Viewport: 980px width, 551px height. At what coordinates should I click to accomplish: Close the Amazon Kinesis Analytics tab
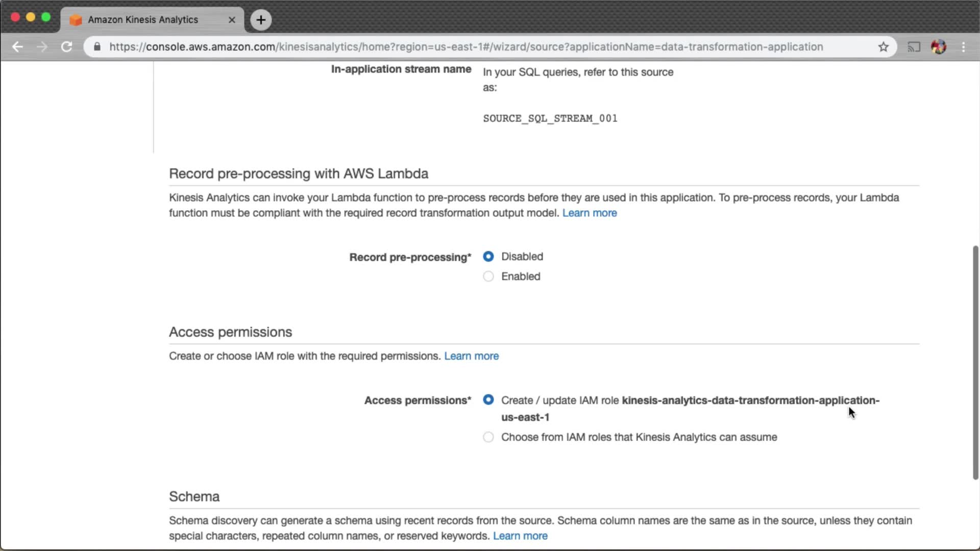[x=232, y=20]
